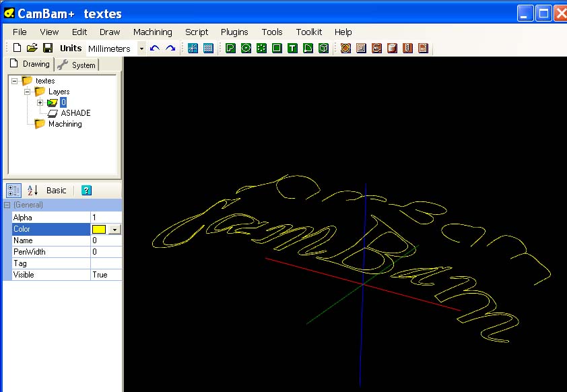The width and height of the screenshot is (567, 392).
Task: Collapse the textes root node
Action: (x=14, y=81)
